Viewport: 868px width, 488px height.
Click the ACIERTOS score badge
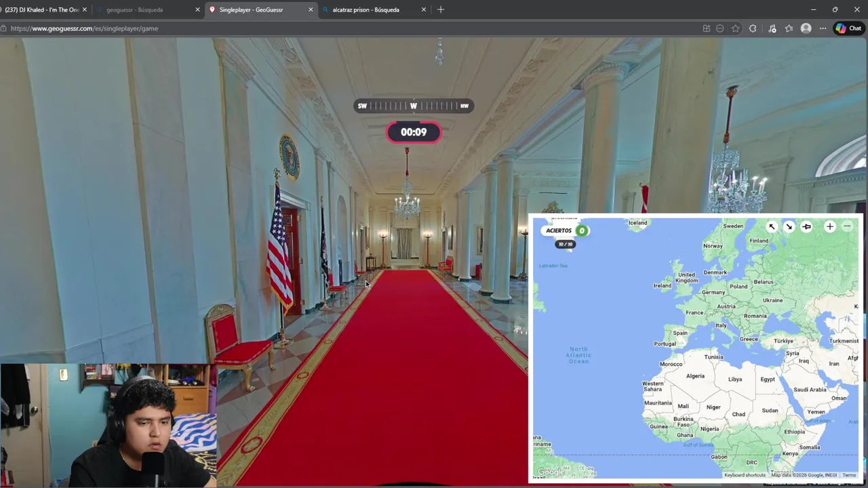(x=566, y=230)
